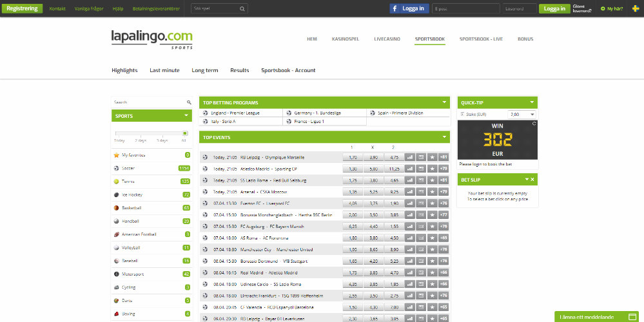Select the Ice Hockey puck icon
This screenshot has width=644, height=322.
pos(117,195)
